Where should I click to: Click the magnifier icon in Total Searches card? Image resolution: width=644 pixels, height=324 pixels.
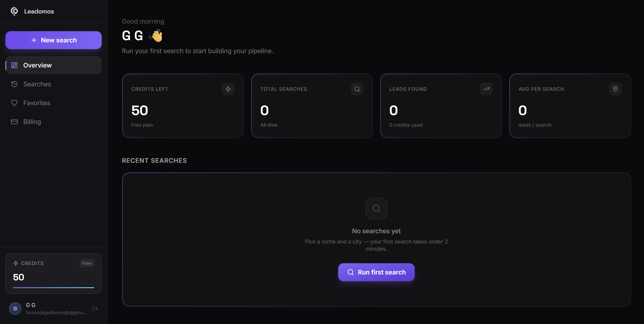pos(357,89)
